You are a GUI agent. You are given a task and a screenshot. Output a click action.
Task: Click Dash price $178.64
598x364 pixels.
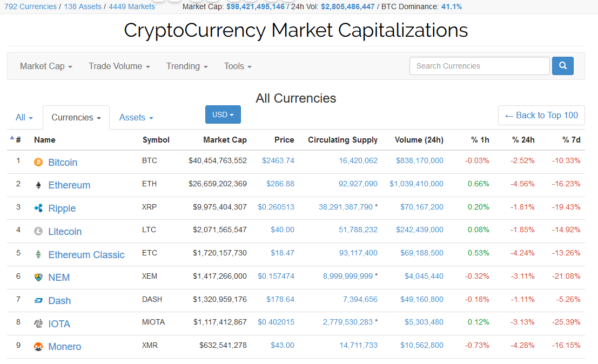pyautogui.click(x=280, y=299)
